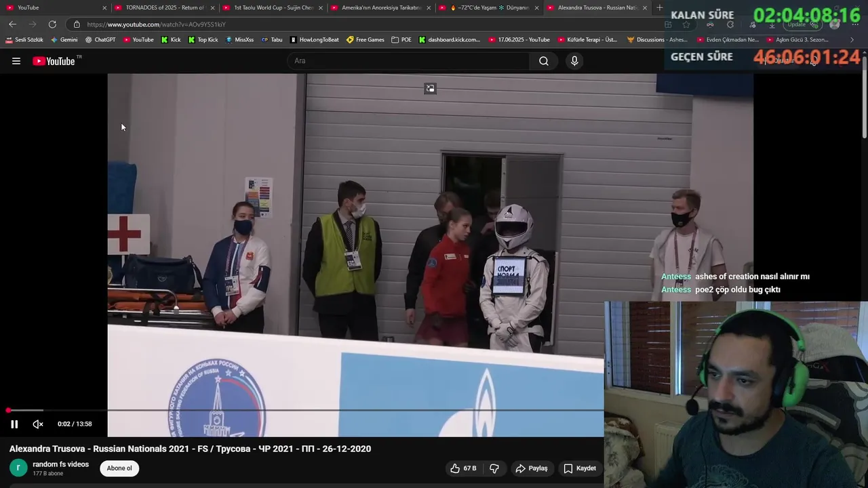
Task: Open the Tabu bookmark
Action: pos(271,40)
